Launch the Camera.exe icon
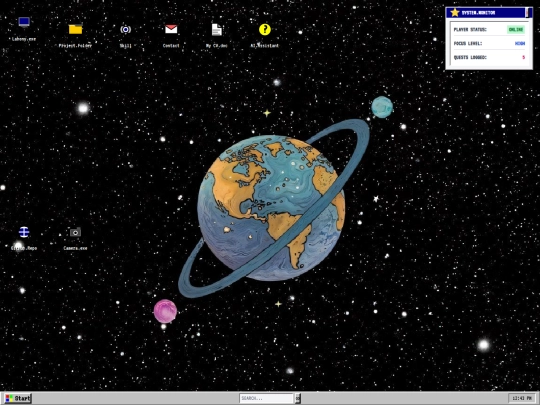This screenshot has width=540, height=405. tap(75, 232)
